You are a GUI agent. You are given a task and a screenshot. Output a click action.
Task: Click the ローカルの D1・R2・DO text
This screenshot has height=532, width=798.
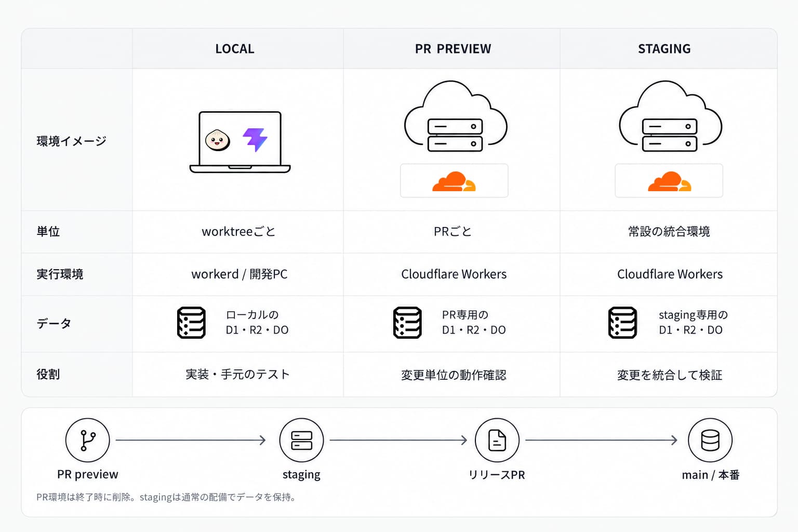point(257,322)
